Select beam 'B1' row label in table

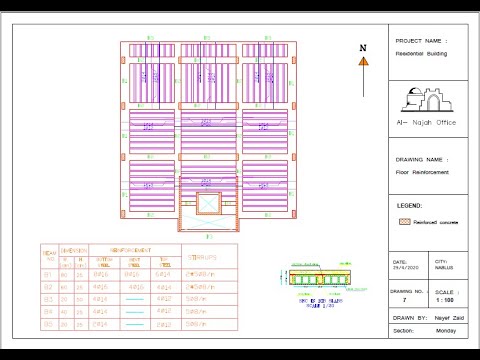48,275
